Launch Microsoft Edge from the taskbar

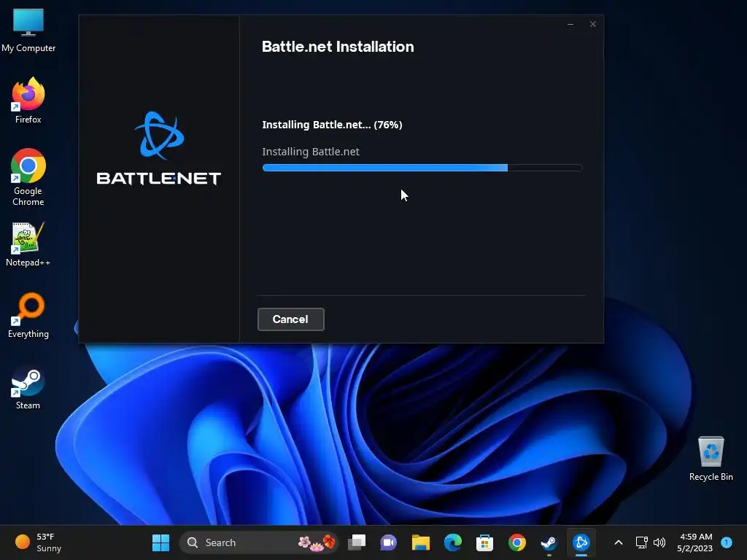452,542
